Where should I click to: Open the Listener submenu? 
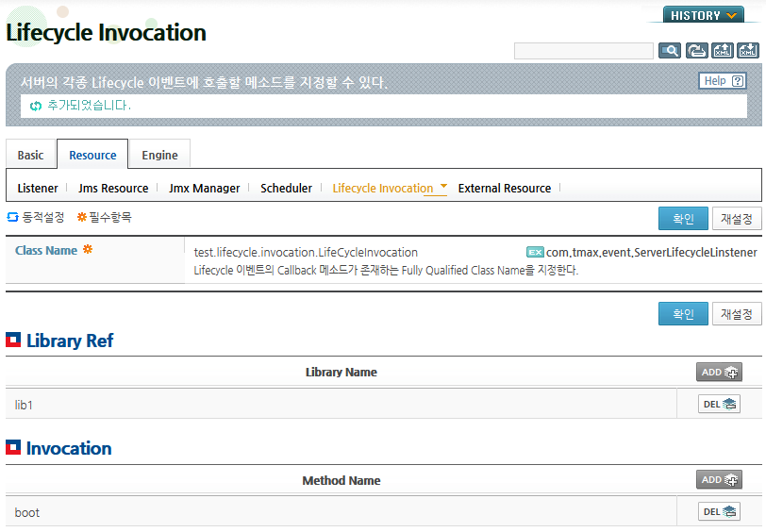38,188
